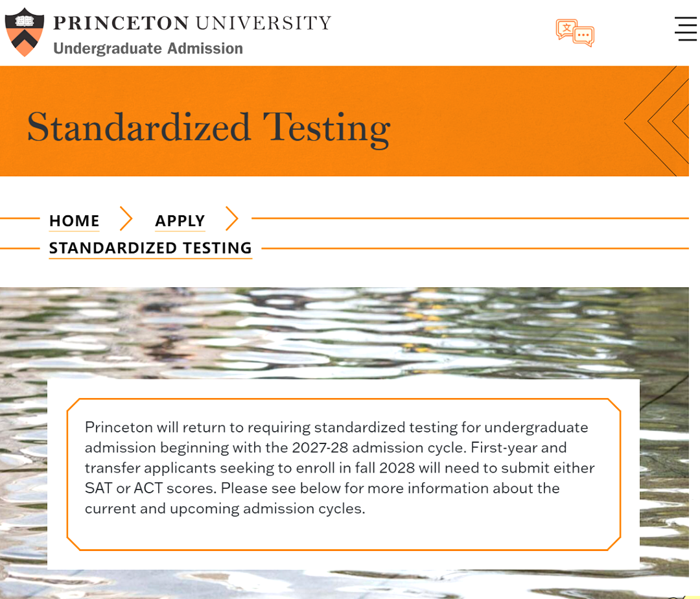Click the Standardized Testing page heading

pos(208,127)
